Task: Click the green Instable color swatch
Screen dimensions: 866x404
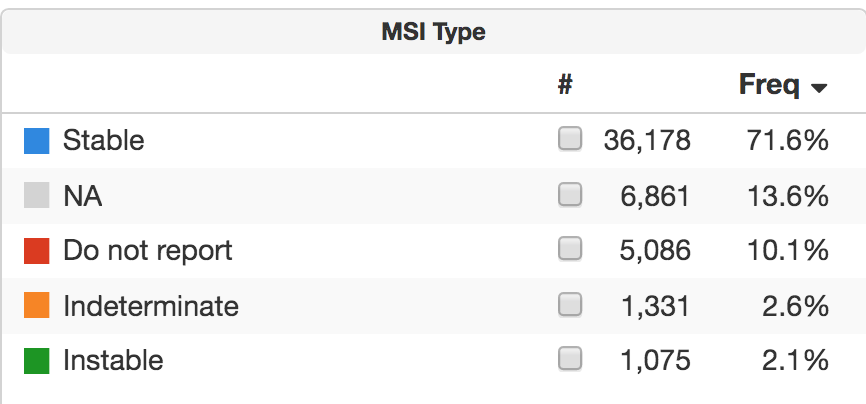Action: (x=37, y=359)
